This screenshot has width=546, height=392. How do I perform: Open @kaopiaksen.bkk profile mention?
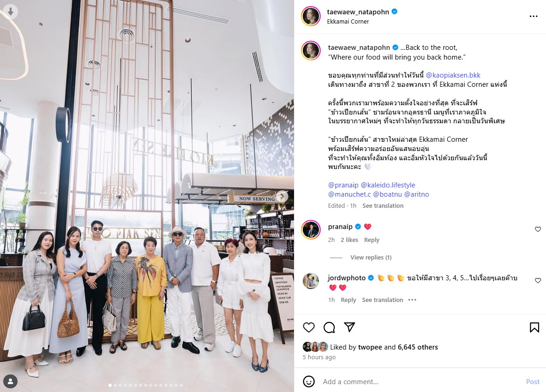tap(453, 75)
